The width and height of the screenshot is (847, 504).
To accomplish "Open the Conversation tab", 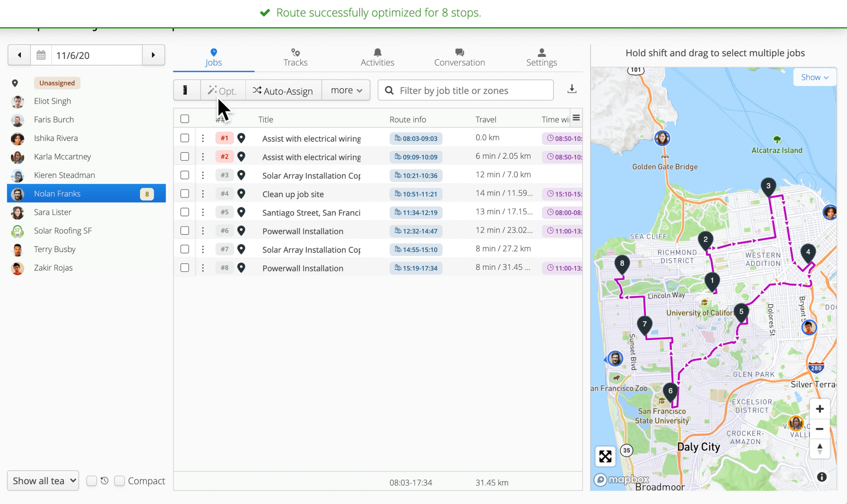I will (459, 57).
